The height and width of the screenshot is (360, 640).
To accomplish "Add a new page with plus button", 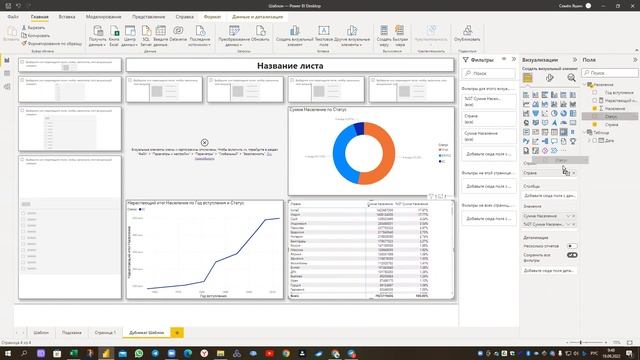I will (x=177, y=333).
